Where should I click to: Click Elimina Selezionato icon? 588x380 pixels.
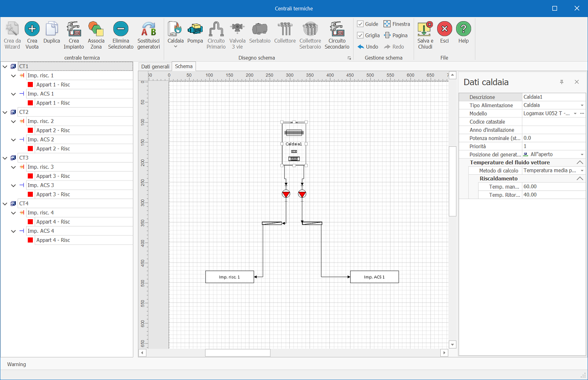pos(121,29)
